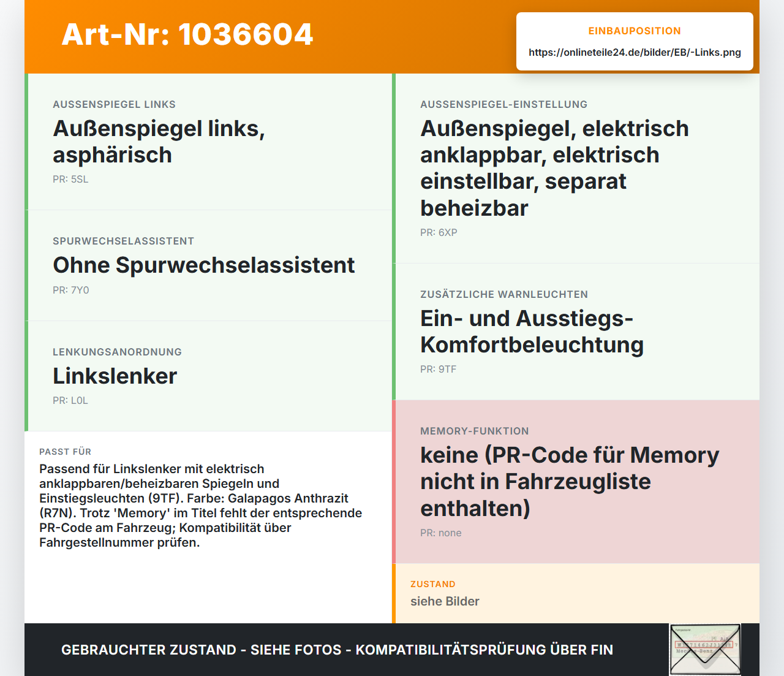Image resolution: width=784 pixels, height=676 pixels.
Task: Click the siehe Bilder text
Action: 445,601
